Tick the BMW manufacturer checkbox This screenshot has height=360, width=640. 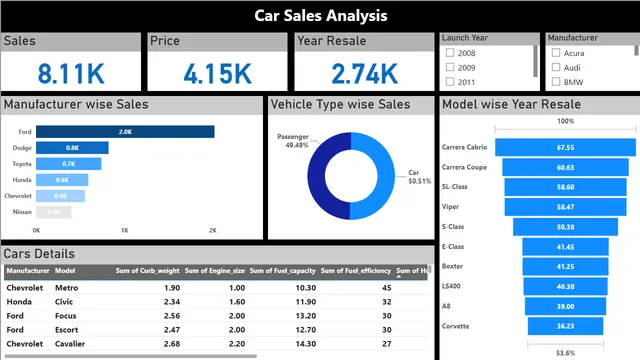(556, 82)
